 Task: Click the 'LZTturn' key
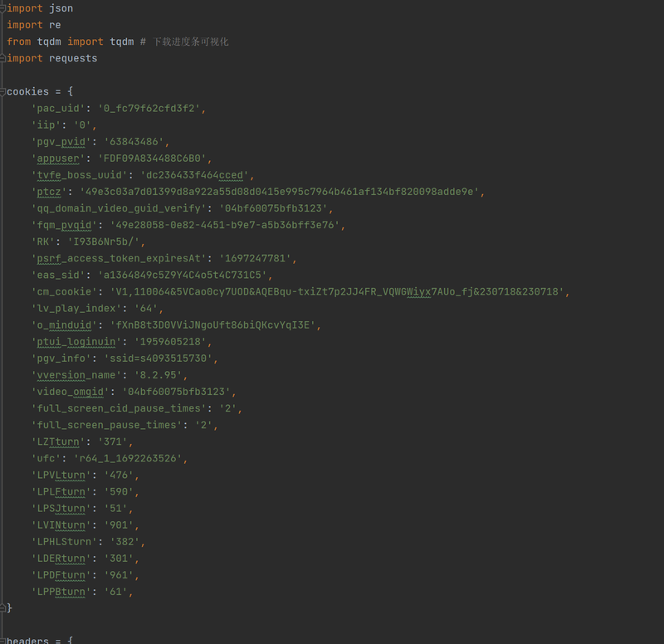58,442
